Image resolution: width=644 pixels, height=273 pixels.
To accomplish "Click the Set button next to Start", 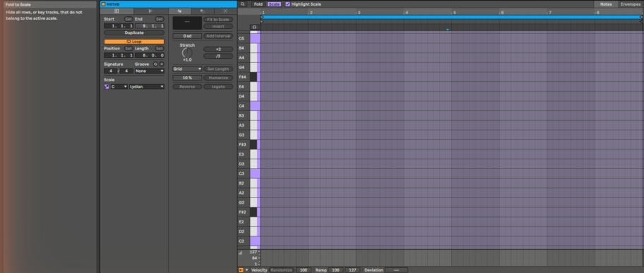I will pos(129,19).
